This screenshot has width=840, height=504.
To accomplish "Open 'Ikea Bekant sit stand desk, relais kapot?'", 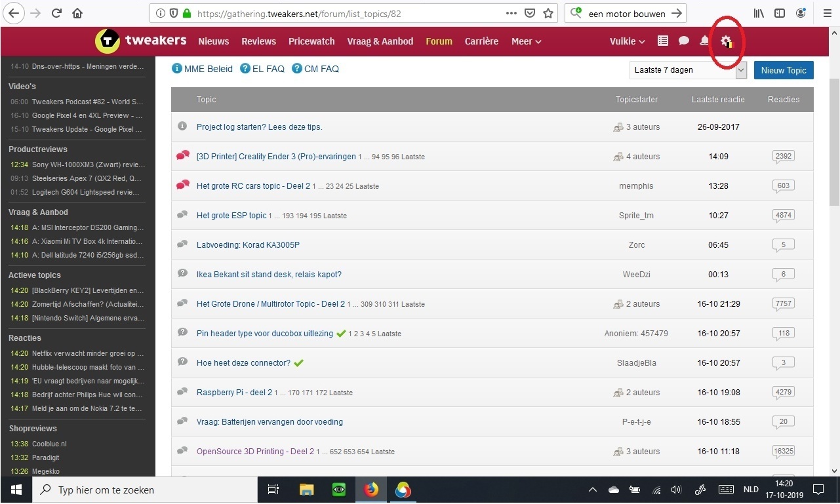I will tap(269, 275).
